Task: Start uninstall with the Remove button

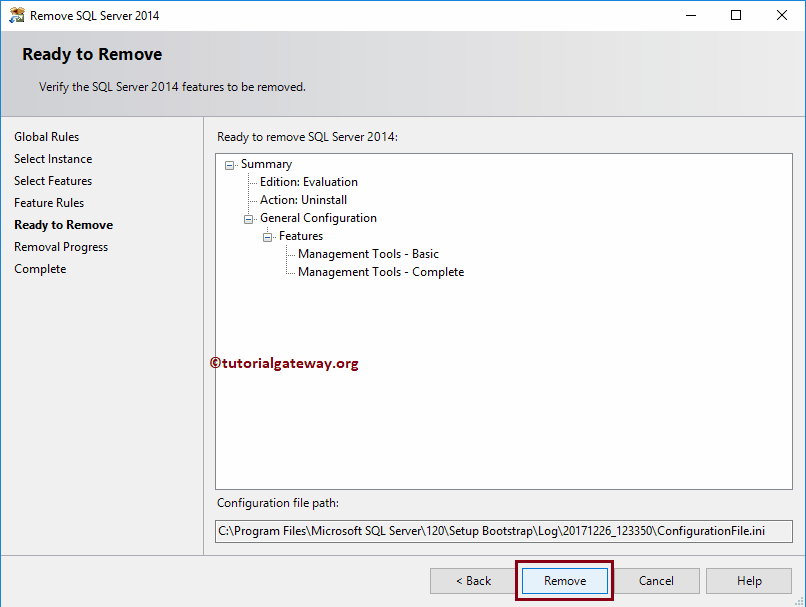Action: click(564, 581)
